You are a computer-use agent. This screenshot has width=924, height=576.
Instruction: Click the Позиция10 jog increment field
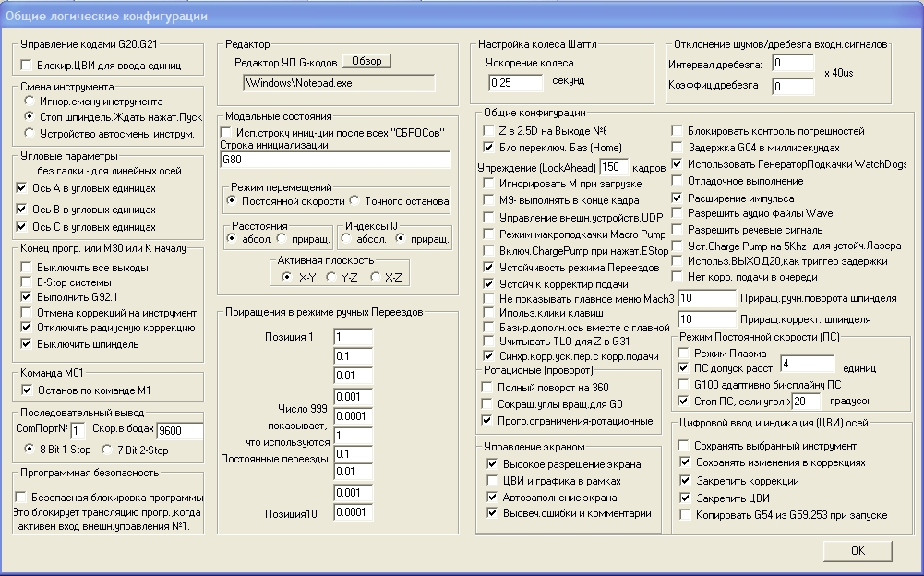tap(353, 512)
